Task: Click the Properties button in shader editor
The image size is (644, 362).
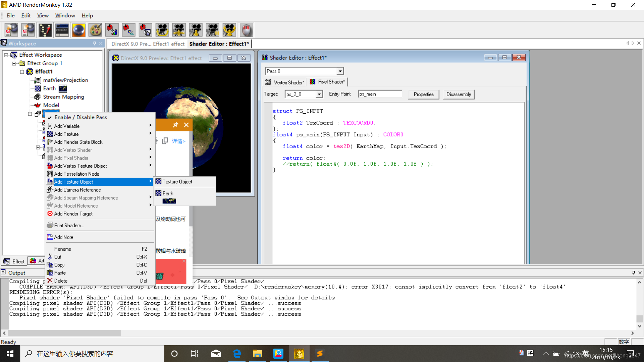Action: (423, 94)
